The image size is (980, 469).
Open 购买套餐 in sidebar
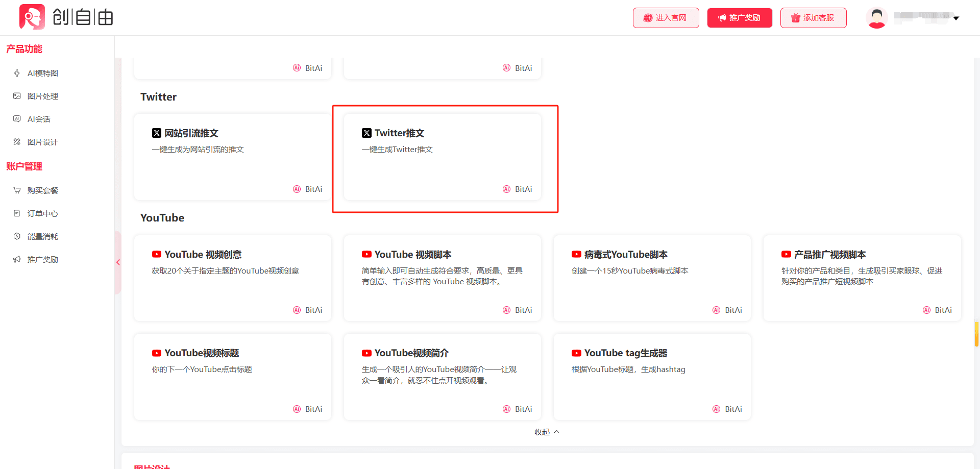point(43,190)
